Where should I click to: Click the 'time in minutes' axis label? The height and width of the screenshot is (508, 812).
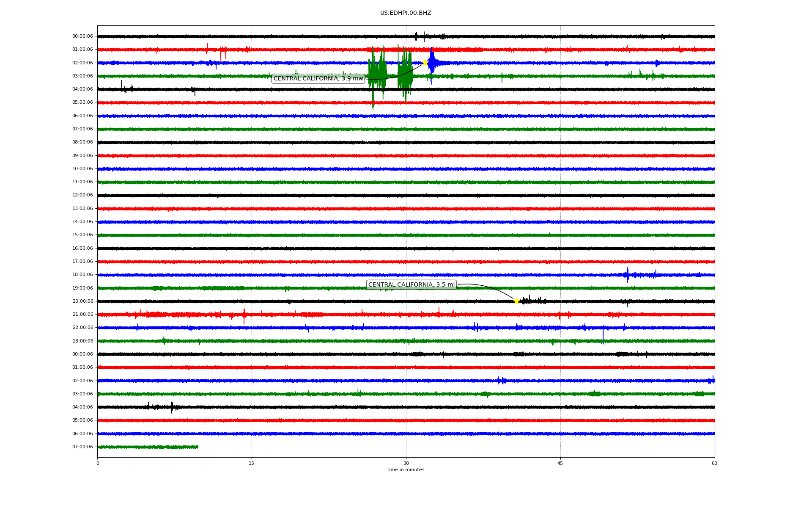(406, 469)
